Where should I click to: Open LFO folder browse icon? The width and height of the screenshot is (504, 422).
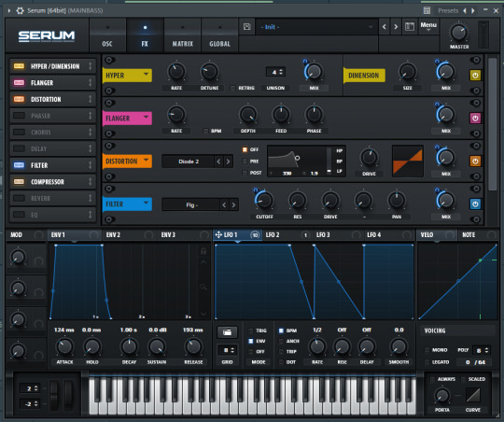pyautogui.click(x=227, y=332)
